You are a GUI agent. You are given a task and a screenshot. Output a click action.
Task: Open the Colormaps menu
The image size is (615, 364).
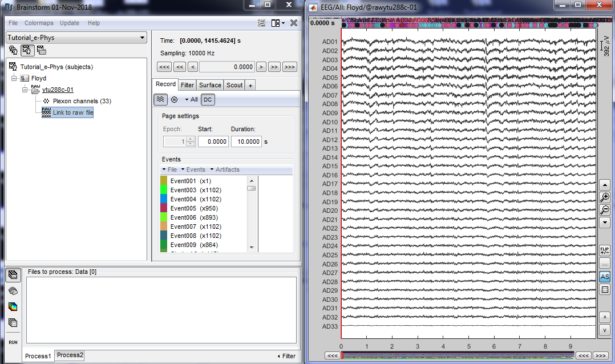click(x=39, y=23)
